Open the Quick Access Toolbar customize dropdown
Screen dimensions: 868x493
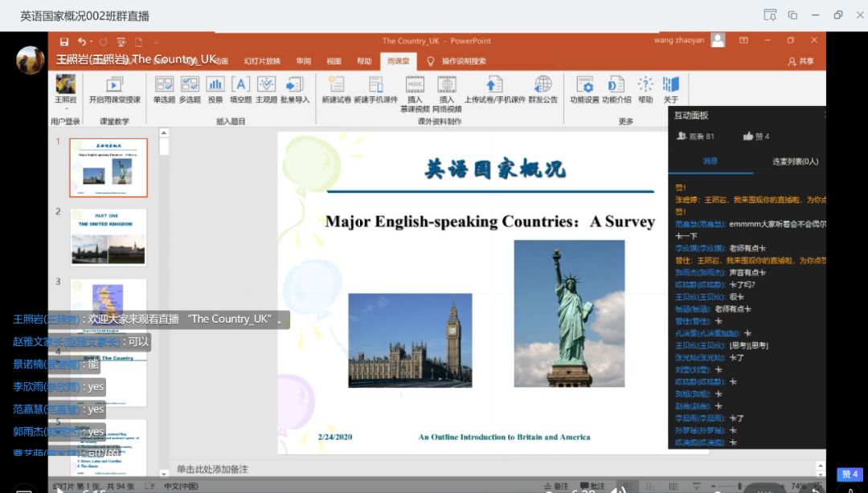click(x=156, y=41)
